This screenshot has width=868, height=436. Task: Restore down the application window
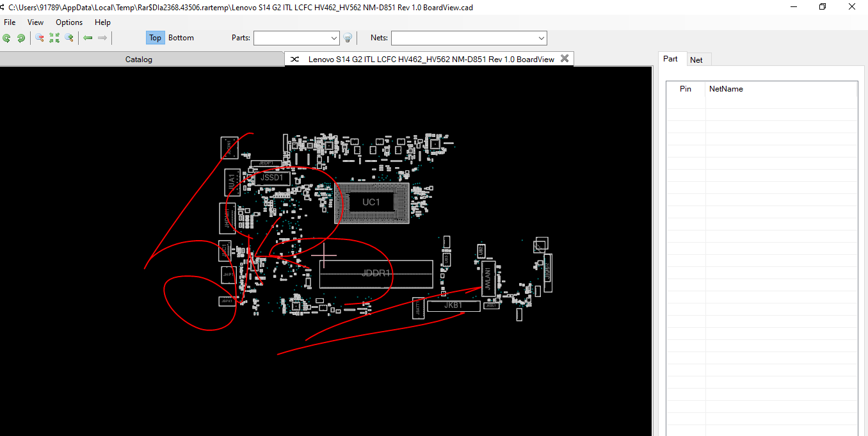(823, 7)
